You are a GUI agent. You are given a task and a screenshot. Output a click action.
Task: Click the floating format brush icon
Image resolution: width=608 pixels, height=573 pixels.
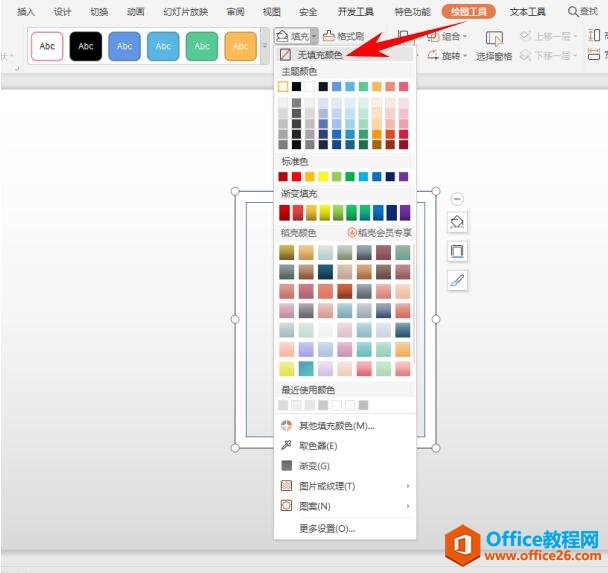click(x=457, y=280)
